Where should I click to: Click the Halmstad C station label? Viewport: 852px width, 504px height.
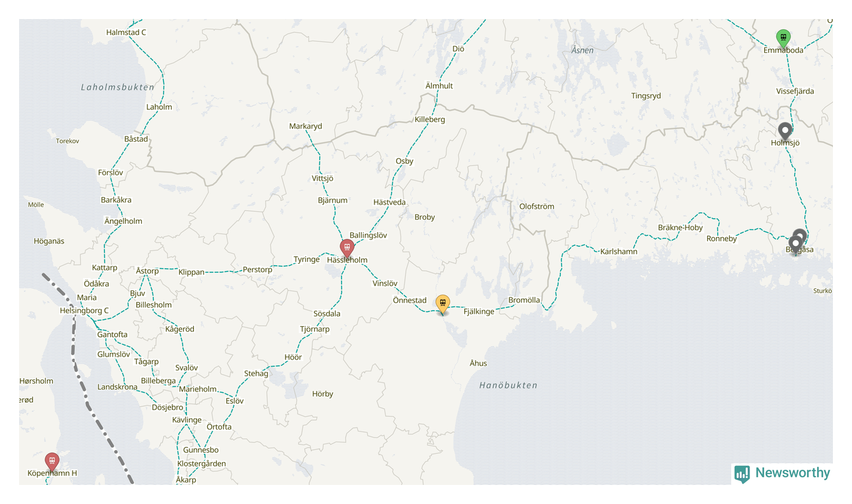(126, 32)
